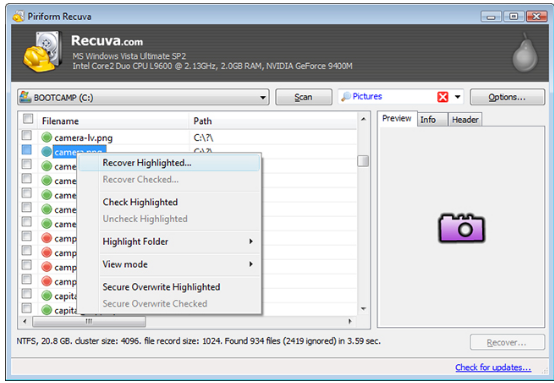Click the purple camera preview image
The height and width of the screenshot is (383, 554).
(x=461, y=228)
